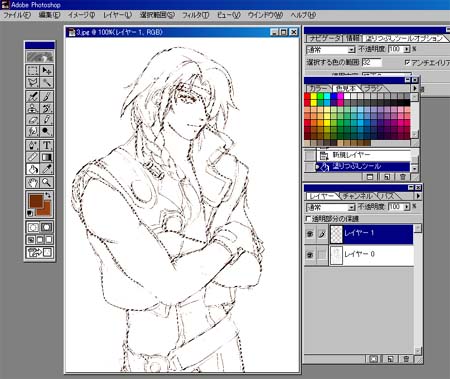Select 新規レイヤー history state

[x=364, y=155]
